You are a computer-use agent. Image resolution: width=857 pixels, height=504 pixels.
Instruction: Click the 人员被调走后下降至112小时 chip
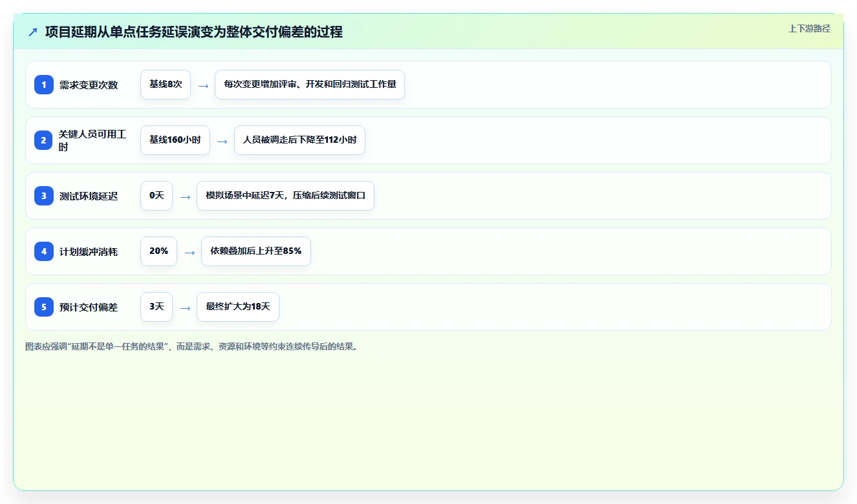[x=300, y=140]
